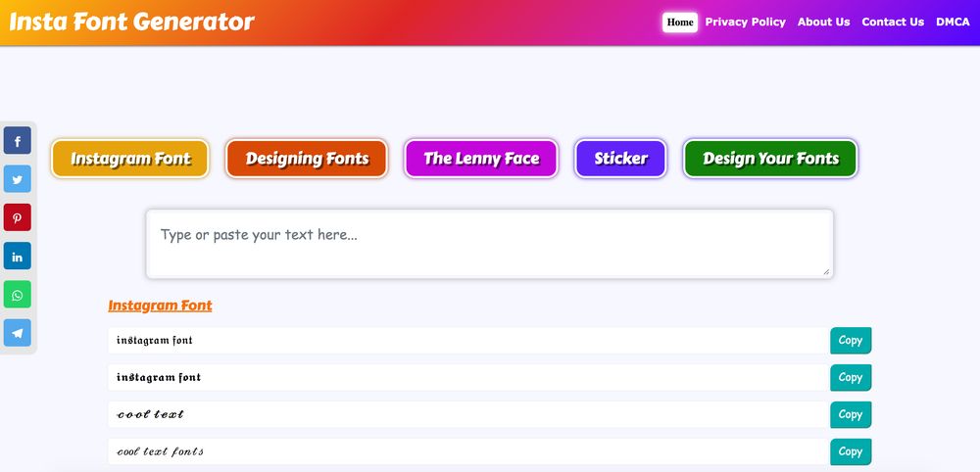Share page via Twitter icon
980x472 pixels.
[18, 179]
